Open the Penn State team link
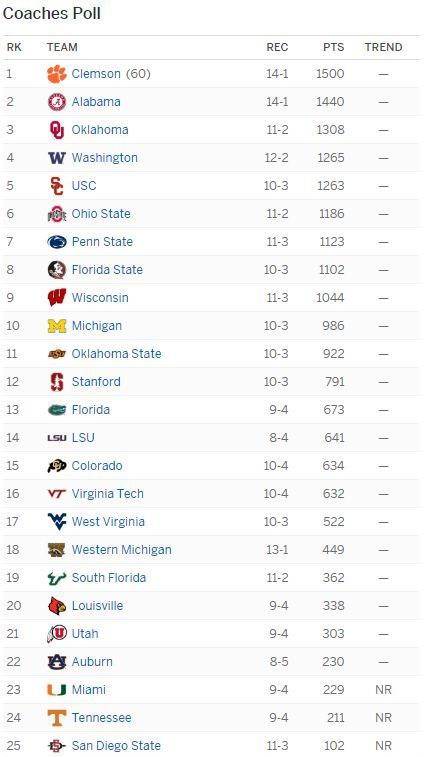This screenshot has height=757, width=424. (102, 242)
